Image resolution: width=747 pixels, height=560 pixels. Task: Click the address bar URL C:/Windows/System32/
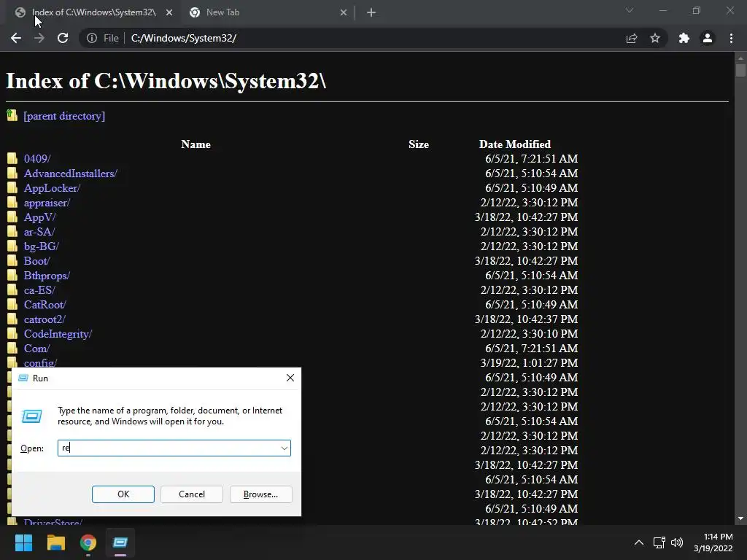click(184, 38)
